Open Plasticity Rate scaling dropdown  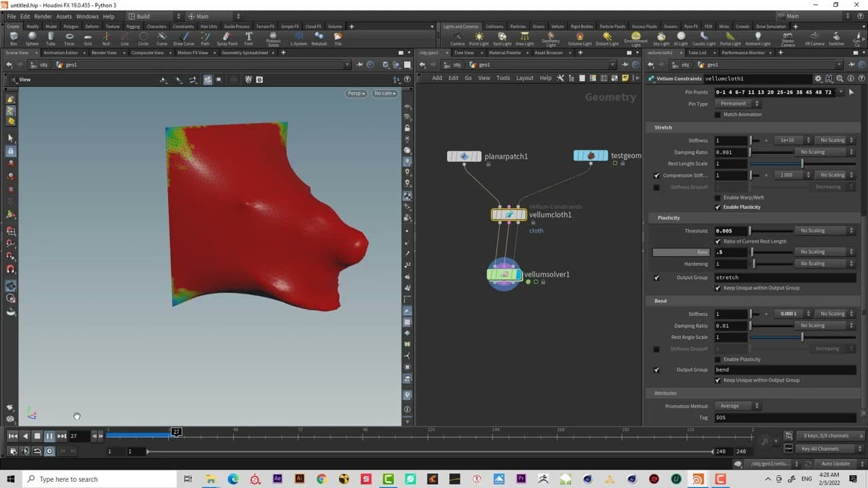[x=825, y=252]
